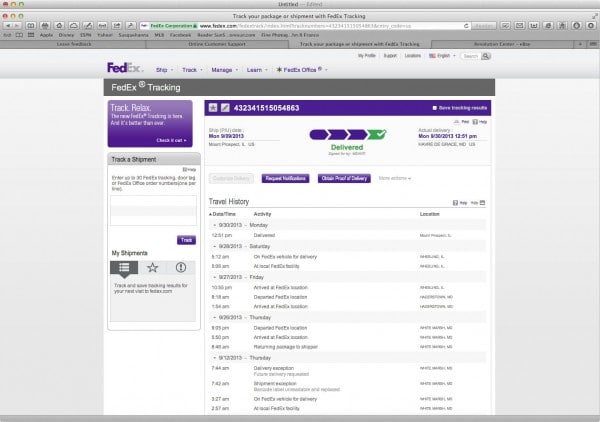This screenshot has height=422, width=600.
Task: Reload the page using the address bar refresh icon
Action: (x=466, y=26)
